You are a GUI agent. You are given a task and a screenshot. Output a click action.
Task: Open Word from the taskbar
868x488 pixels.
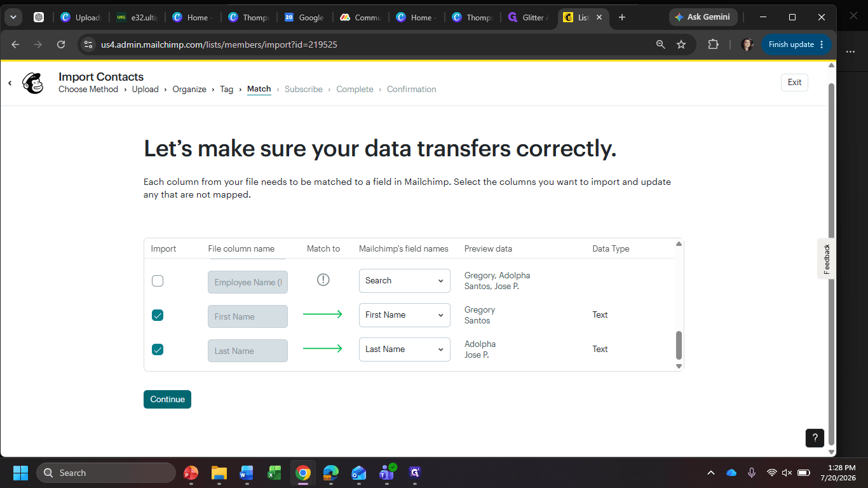[247, 473]
